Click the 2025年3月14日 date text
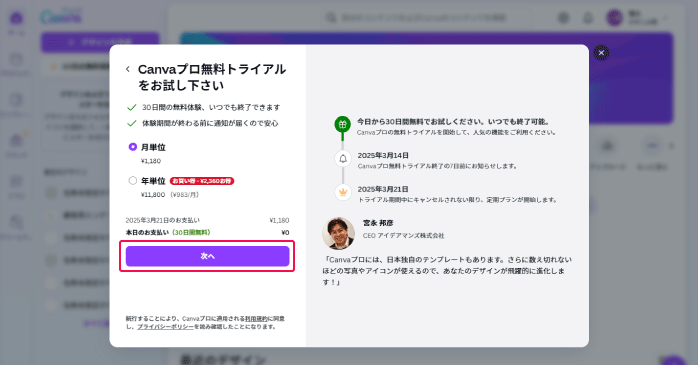This screenshot has height=365, width=698. click(383, 155)
